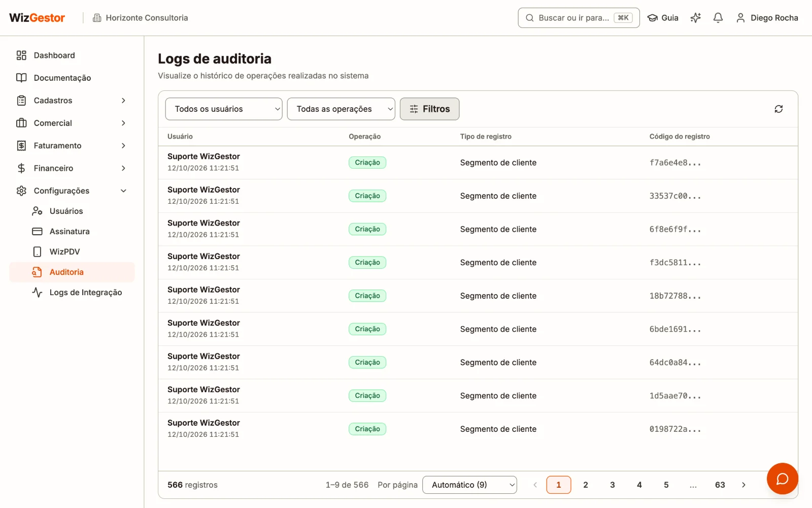812x508 pixels.
Task: Expand the Financeiro submenu
Action: 72,168
